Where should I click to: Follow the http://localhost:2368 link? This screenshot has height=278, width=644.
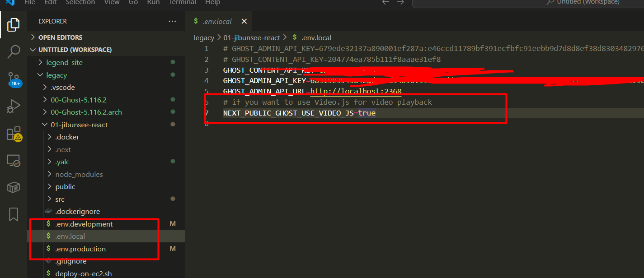pyautogui.click(x=356, y=92)
